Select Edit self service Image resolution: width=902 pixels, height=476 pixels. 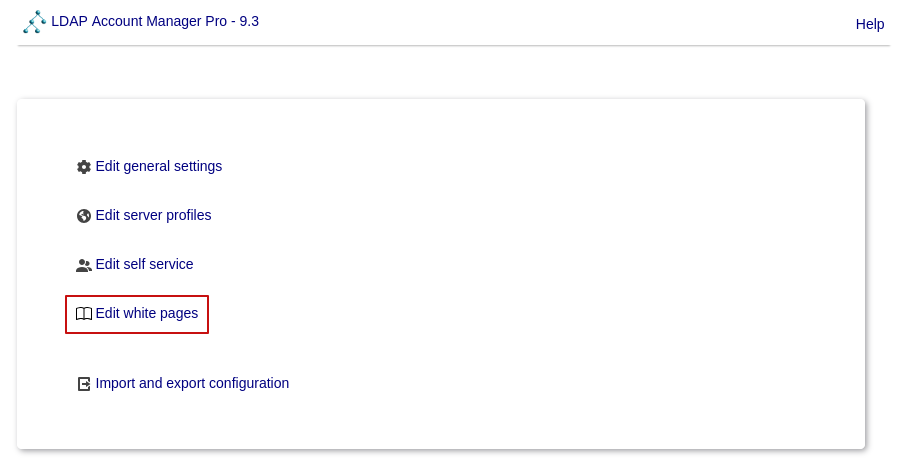144,264
